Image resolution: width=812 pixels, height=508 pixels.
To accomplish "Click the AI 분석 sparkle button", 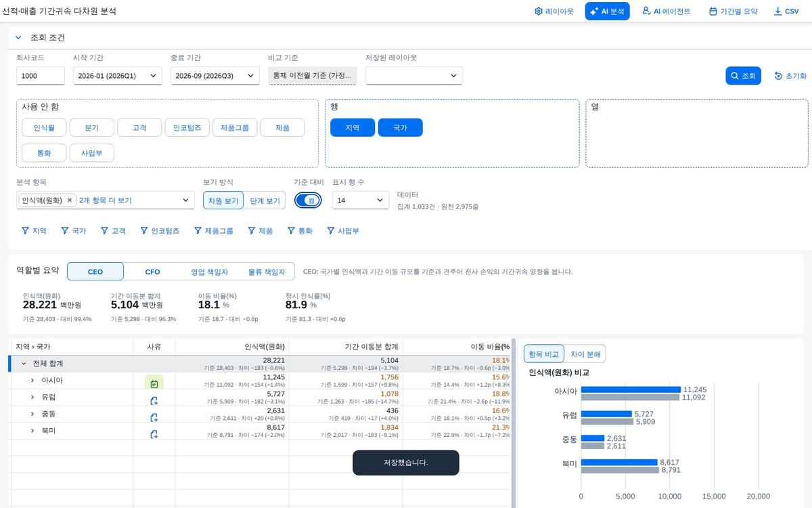I will [x=607, y=12].
